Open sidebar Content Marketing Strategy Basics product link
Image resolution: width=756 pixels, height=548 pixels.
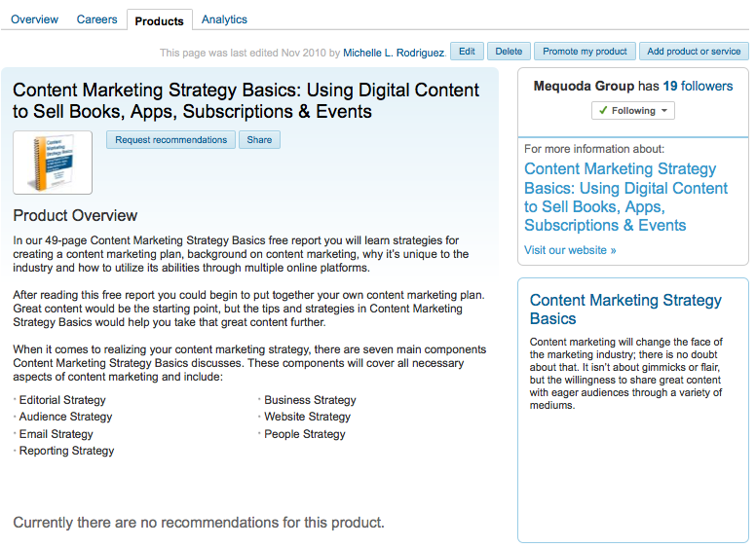pyautogui.click(x=625, y=197)
